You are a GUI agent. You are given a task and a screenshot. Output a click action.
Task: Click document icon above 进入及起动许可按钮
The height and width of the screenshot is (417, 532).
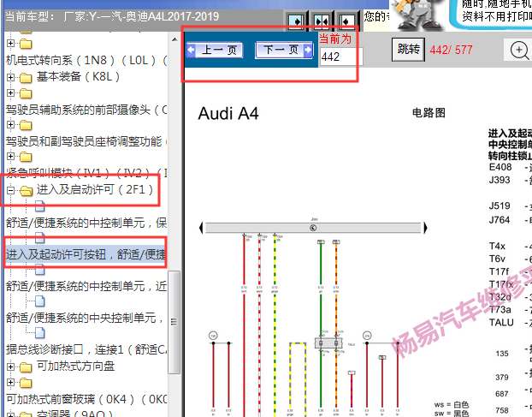(x=39, y=238)
